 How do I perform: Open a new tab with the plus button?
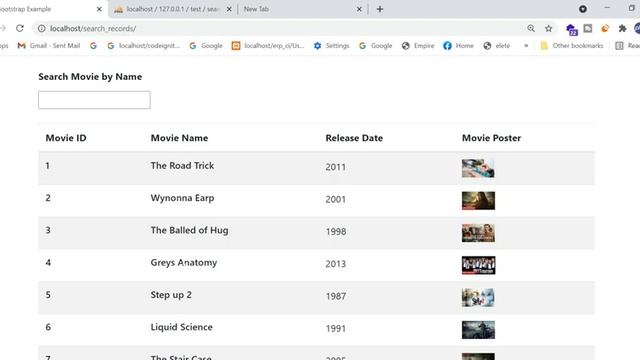380,9
